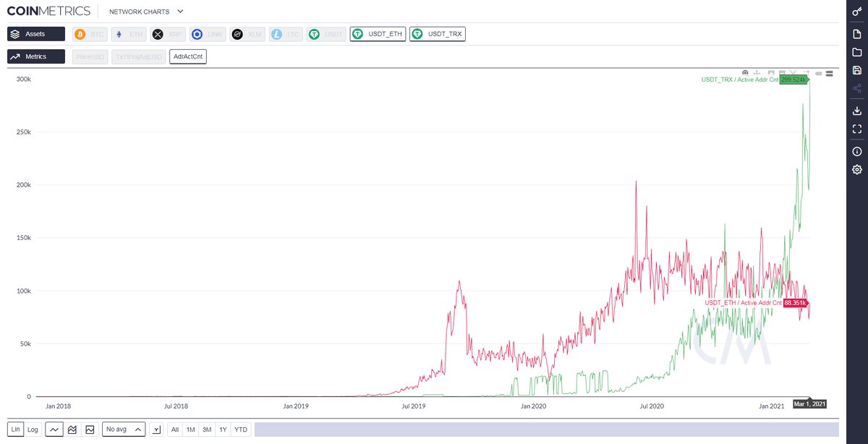868x444 pixels.
Task: Set time range to 1M
Action: (191, 429)
